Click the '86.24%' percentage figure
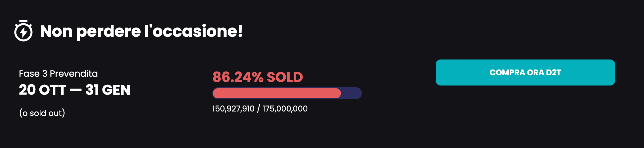 pyautogui.click(x=238, y=77)
